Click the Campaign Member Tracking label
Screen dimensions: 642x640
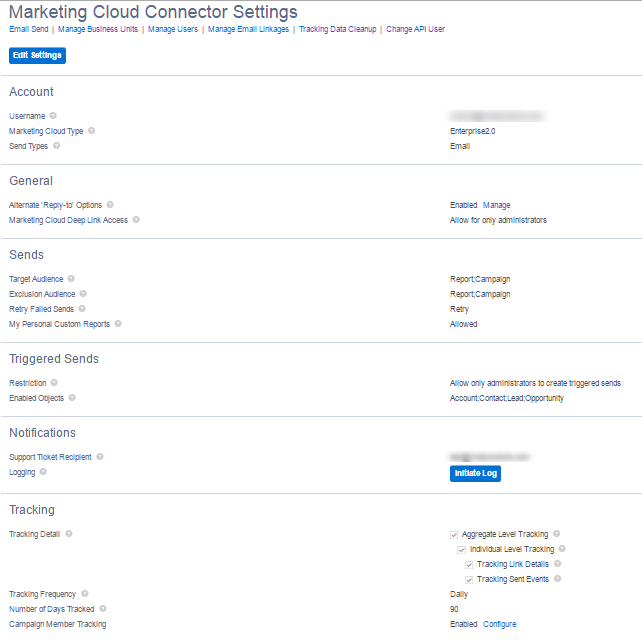point(58,624)
